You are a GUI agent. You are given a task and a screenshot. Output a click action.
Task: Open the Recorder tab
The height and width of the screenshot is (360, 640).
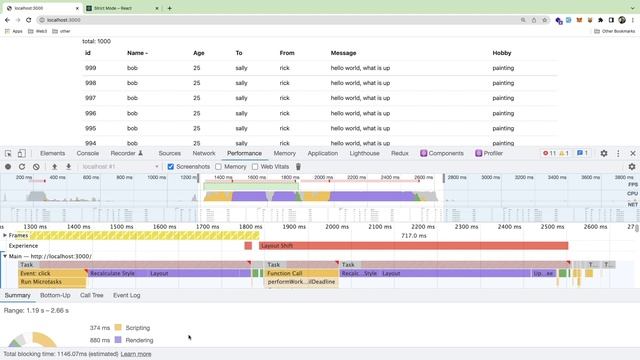coord(127,153)
